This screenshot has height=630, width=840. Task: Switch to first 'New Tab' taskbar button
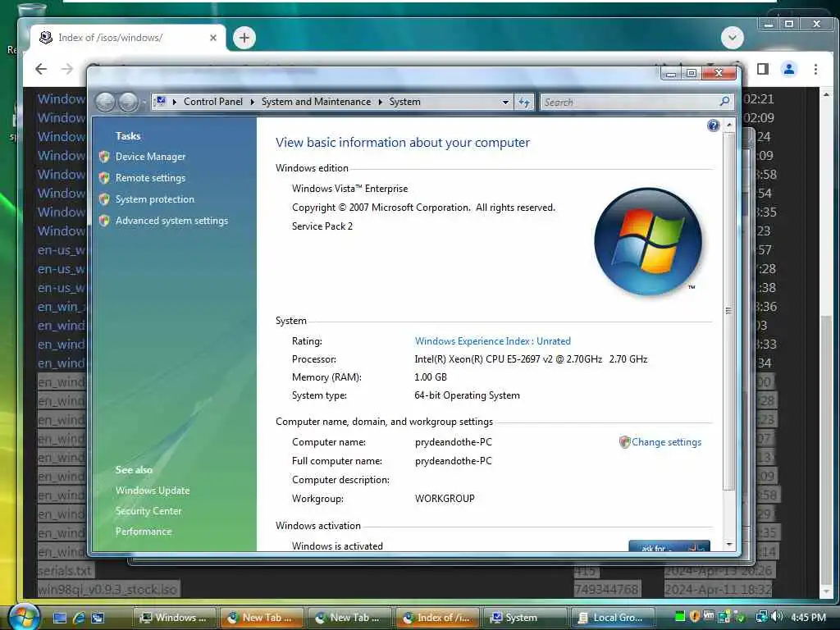(262, 618)
